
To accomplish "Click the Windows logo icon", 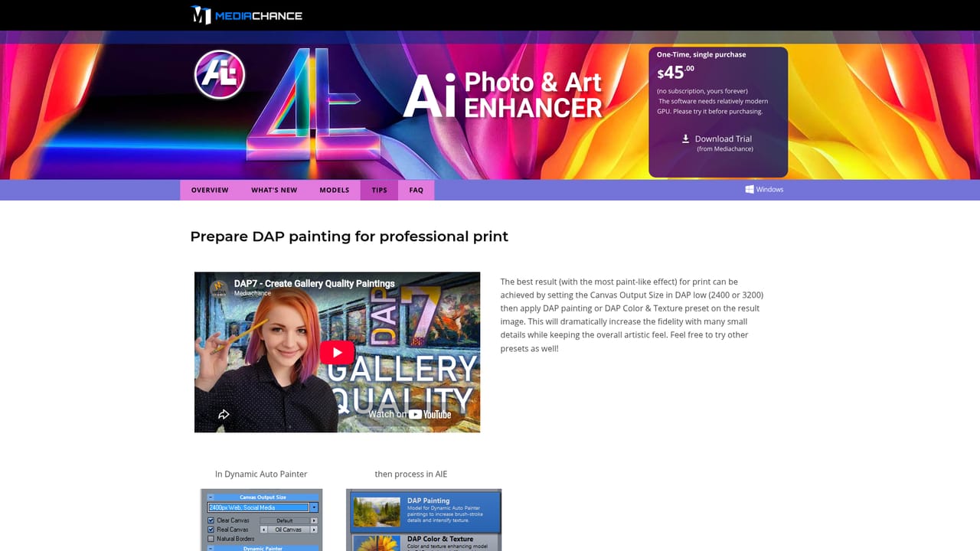I will pyautogui.click(x=750, y=189).
